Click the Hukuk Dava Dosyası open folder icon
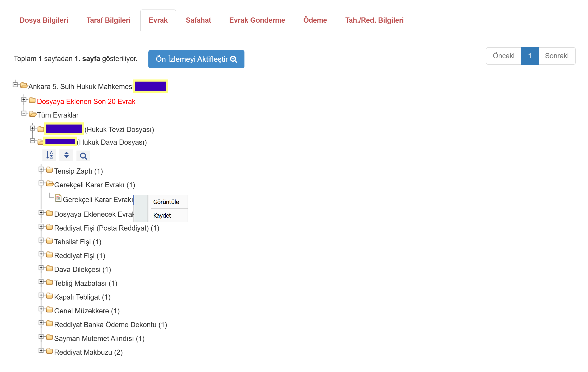 [x=40, y=142]
